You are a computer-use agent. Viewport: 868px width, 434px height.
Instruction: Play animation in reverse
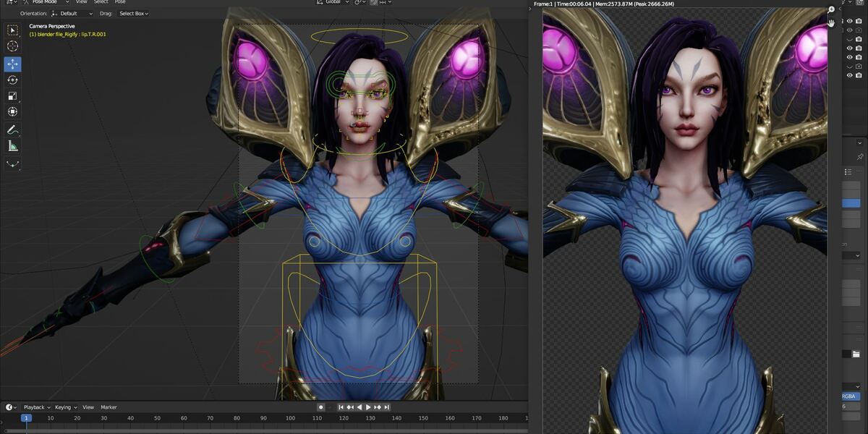click(x=359, y=407)
